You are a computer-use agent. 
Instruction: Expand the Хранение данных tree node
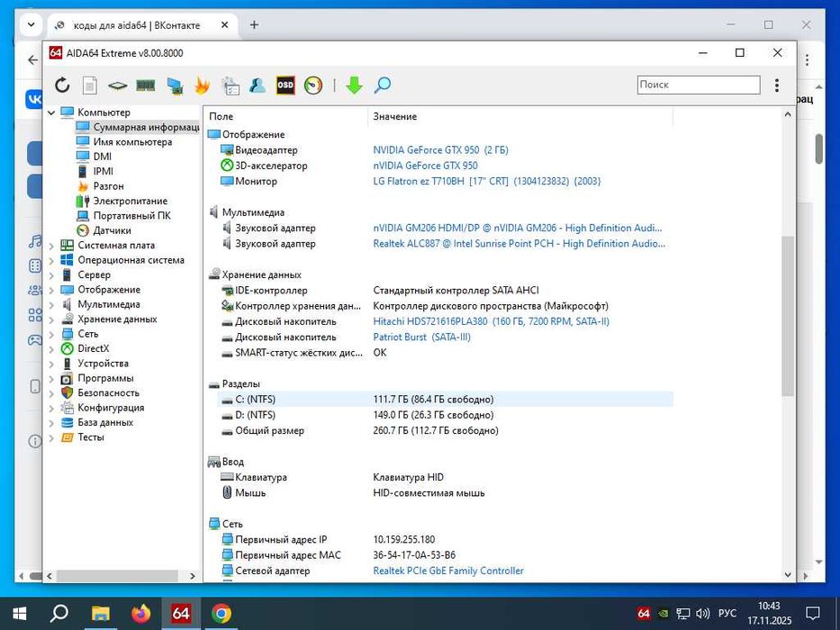[51, 319]
